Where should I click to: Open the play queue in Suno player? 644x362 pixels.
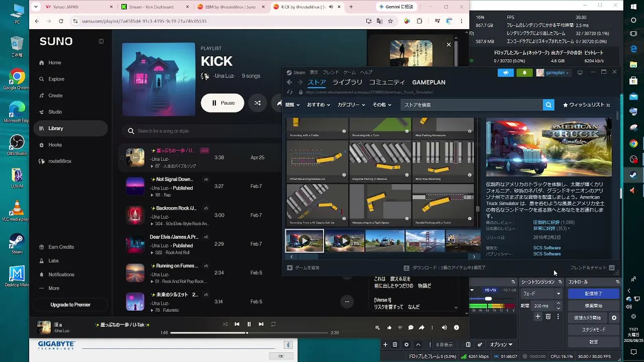coord(377,328)
